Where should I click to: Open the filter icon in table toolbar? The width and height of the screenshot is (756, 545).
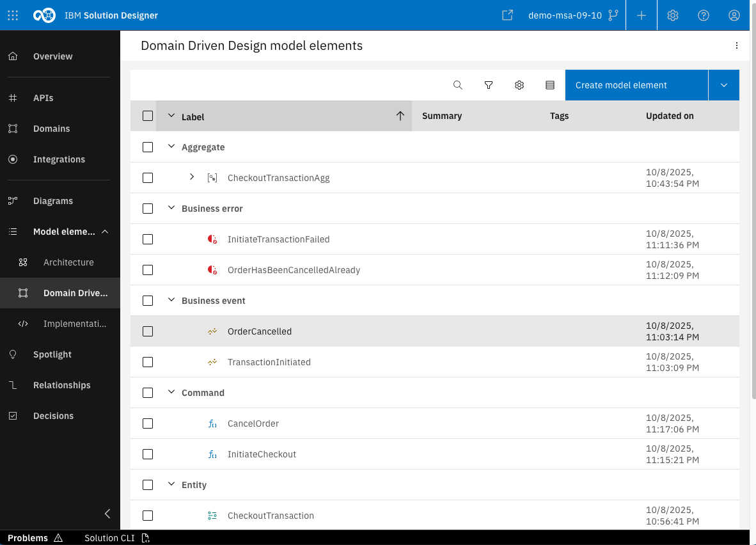click(489, 85)
